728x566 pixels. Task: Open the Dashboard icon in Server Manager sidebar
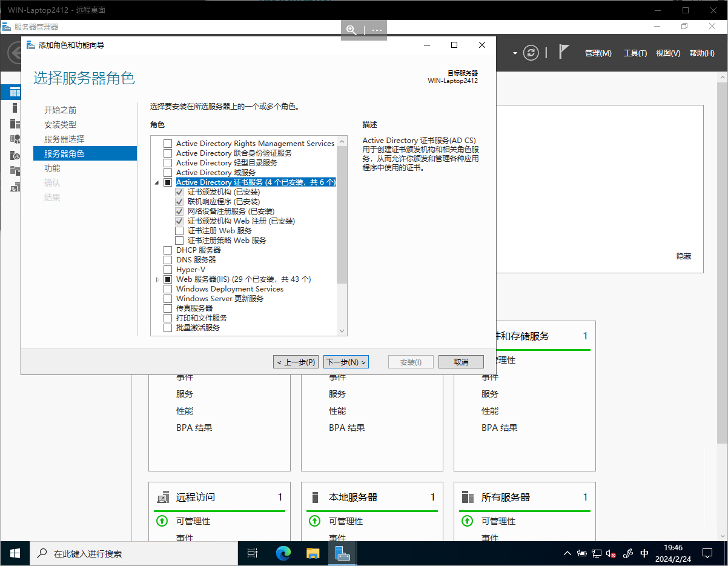tap(15, 92)
